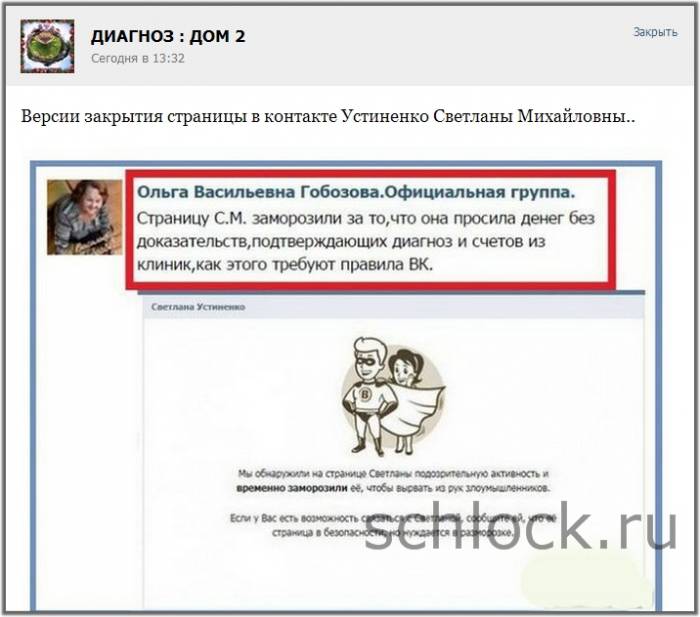
Task: Click the line доказательств, подтверждающих диагноз
Action: [x=341, y=242]
